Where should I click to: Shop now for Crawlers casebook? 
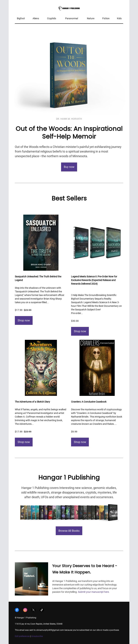(x=80, y=442)
